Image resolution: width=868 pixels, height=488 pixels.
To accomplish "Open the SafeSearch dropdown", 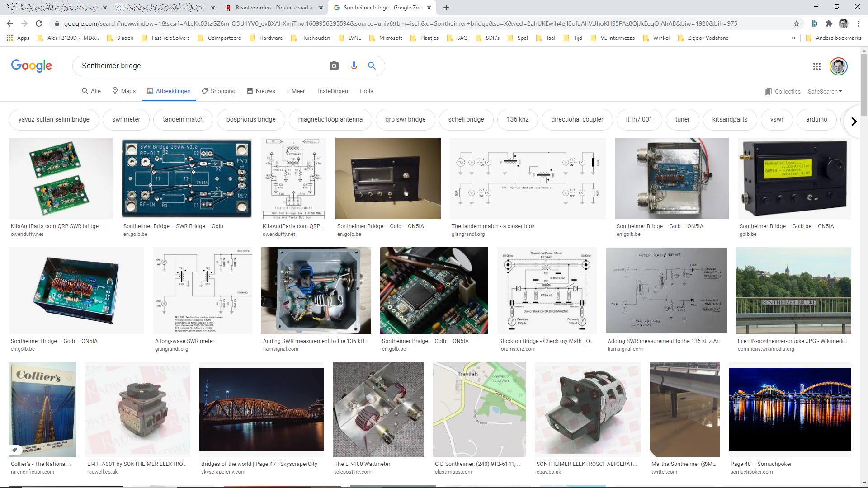I will tap(825, 91).
